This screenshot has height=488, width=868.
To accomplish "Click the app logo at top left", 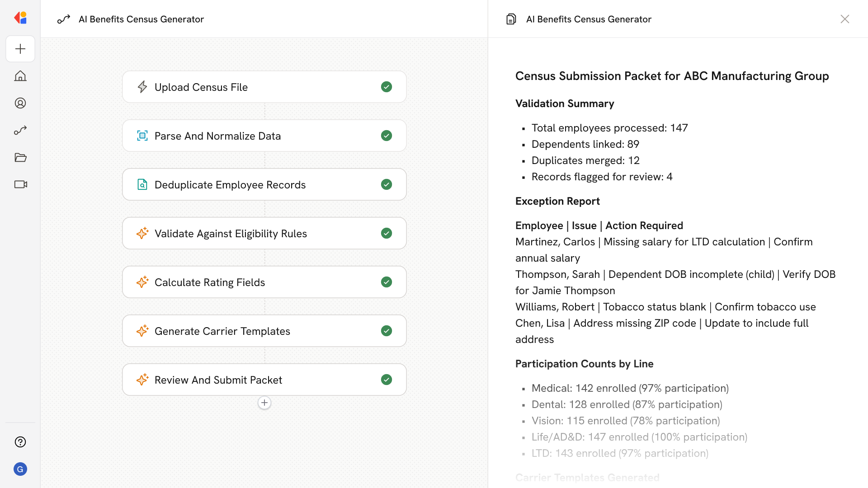I will click(x=20, y=18).
